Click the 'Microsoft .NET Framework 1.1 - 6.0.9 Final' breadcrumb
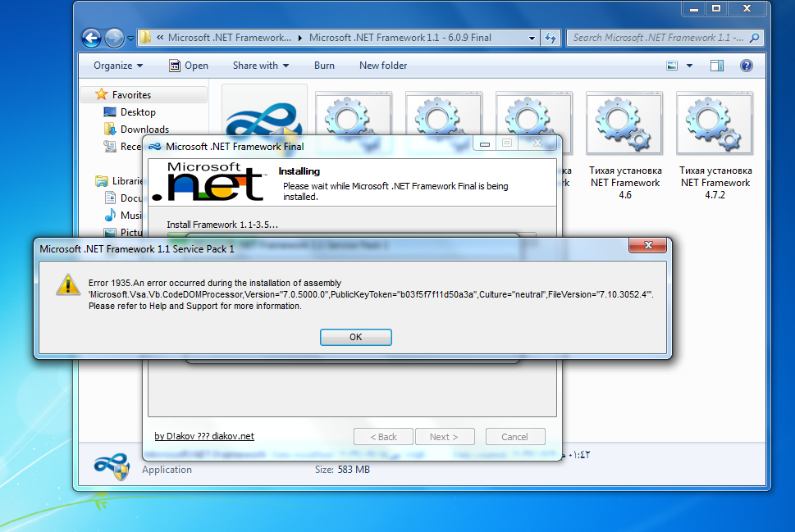 pos(400,38)
